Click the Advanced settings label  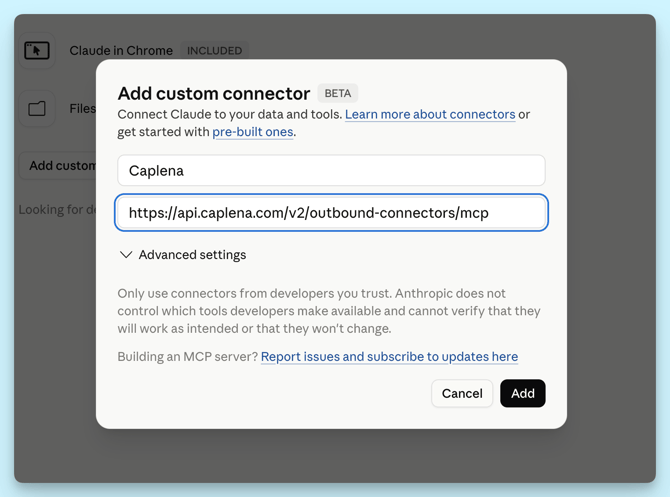click(192, 255)
